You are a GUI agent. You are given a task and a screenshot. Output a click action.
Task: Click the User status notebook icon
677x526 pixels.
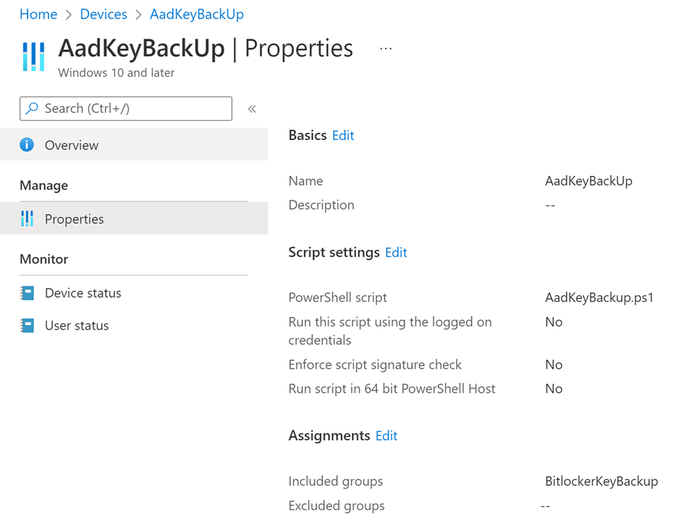point(27,325)
